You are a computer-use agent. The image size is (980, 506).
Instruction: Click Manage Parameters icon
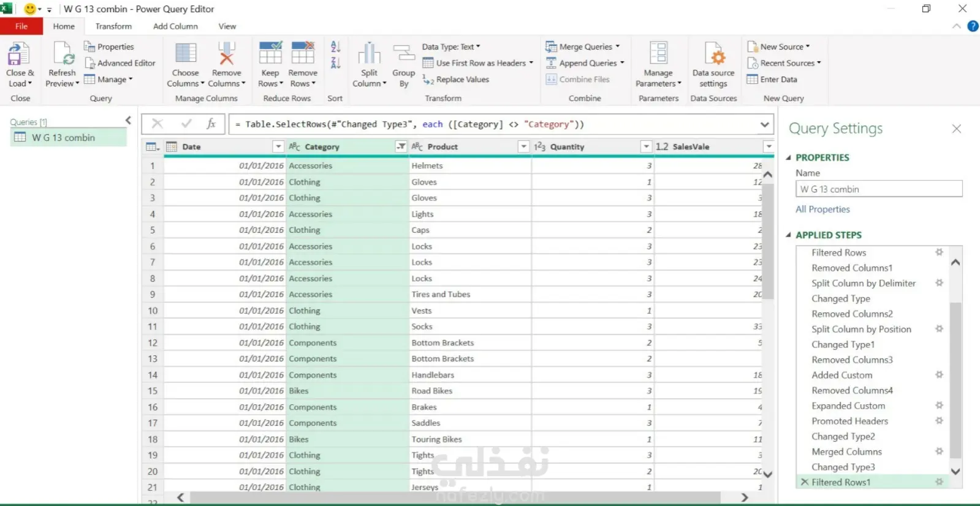658,53
